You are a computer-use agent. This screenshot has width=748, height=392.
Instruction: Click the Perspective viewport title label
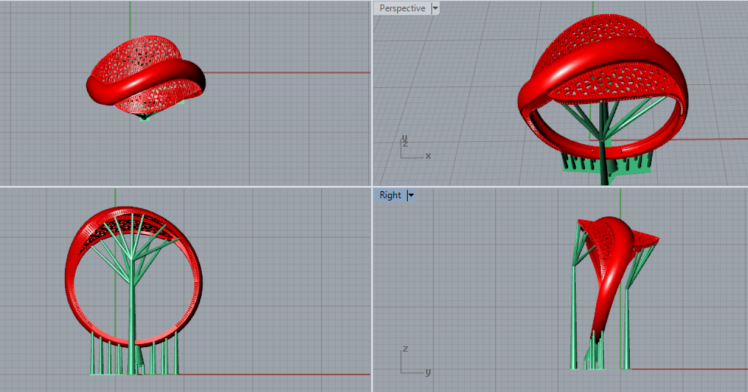pyautogui.click(x=402, y=8)
